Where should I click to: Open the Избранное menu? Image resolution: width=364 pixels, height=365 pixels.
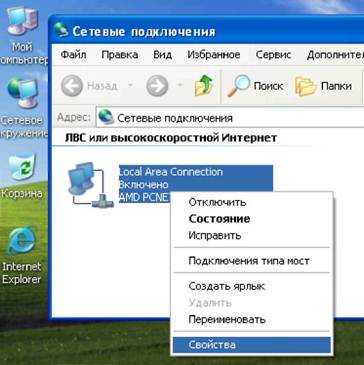(214, 55)
